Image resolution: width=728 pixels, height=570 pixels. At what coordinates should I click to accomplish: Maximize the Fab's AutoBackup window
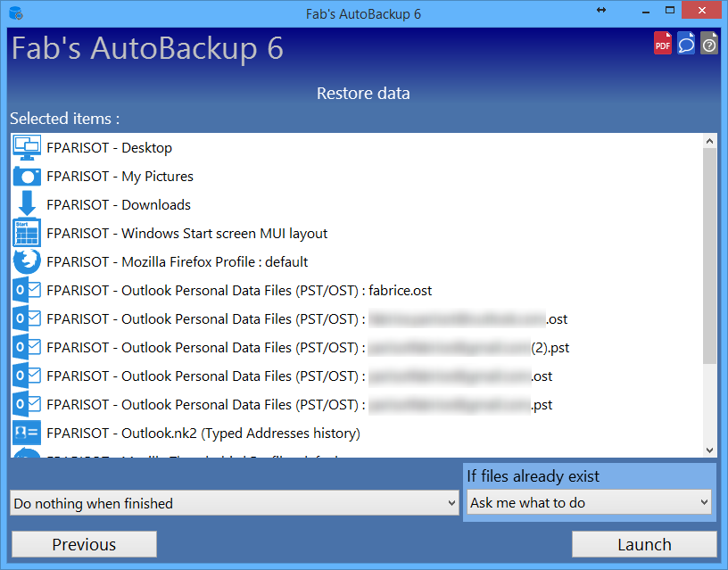point(670,10)
